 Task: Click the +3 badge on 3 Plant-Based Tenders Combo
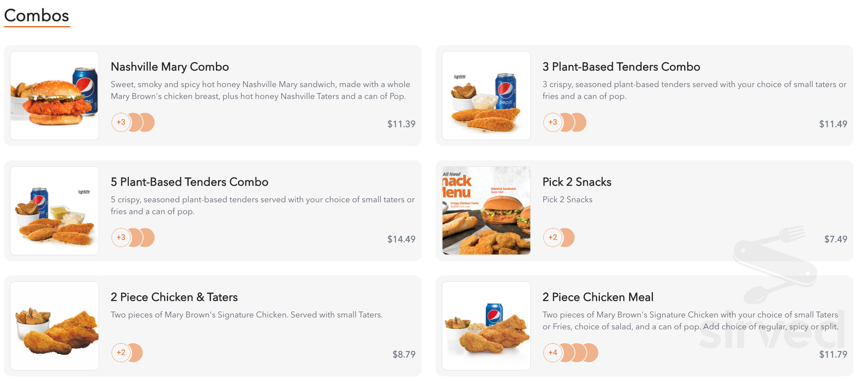[553, 122]
